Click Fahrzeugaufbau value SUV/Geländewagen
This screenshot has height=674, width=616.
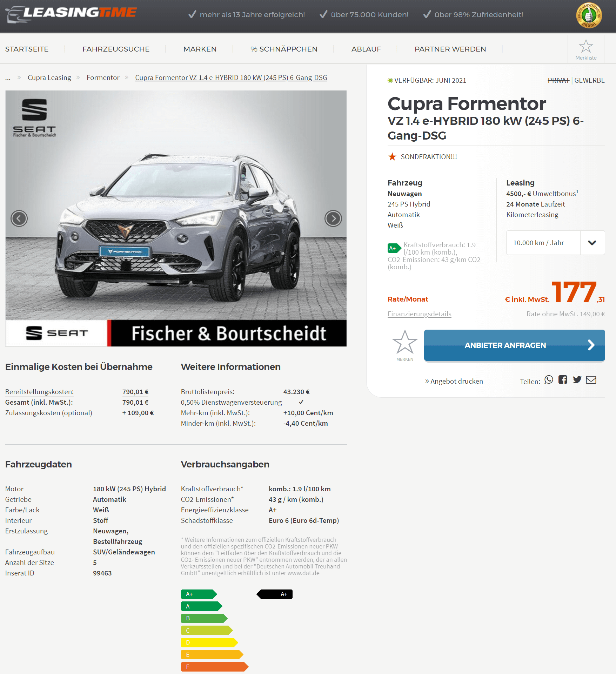[x=124, y=552]
